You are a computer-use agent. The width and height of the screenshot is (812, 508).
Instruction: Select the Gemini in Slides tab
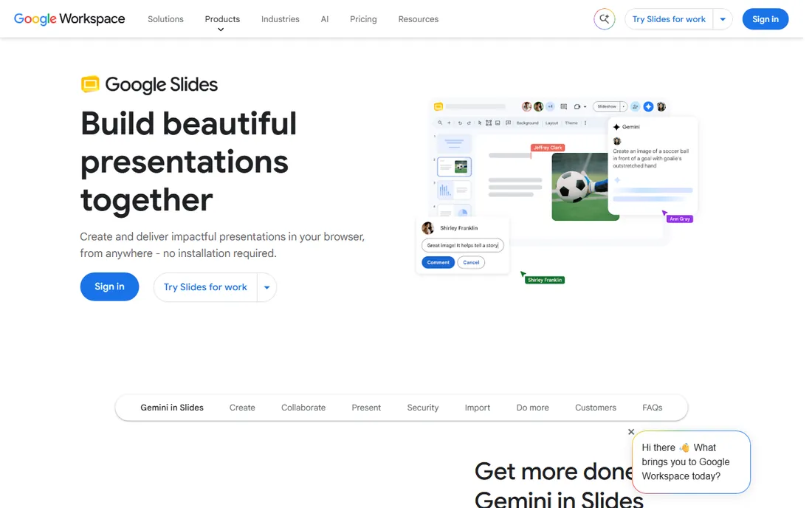[172, 408]
